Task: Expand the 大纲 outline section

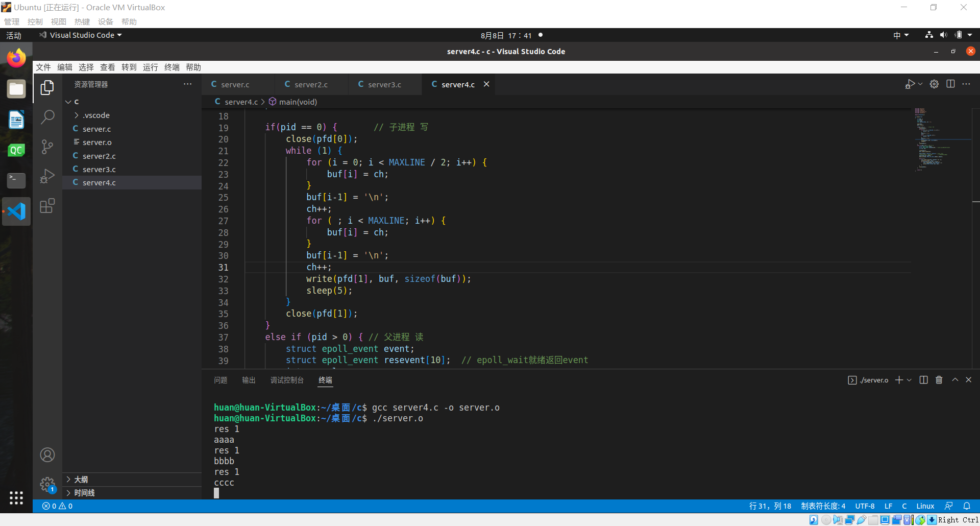Action: [x=132, y=480]
